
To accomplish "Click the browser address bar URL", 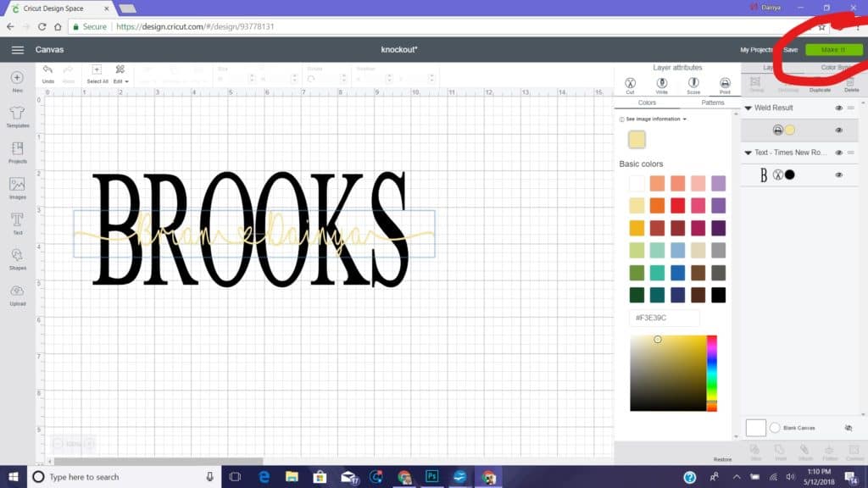I will click(195, 26).
